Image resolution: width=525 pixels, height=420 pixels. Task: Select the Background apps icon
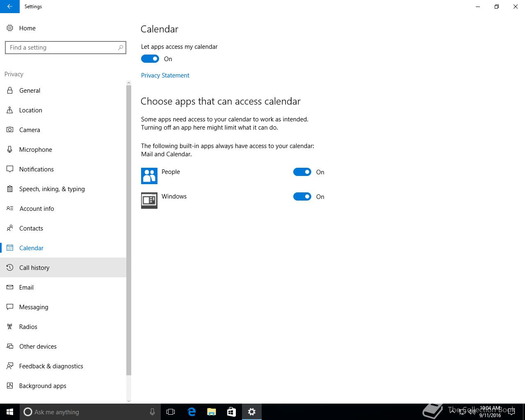pyautogui.click(x=10, y=386)
